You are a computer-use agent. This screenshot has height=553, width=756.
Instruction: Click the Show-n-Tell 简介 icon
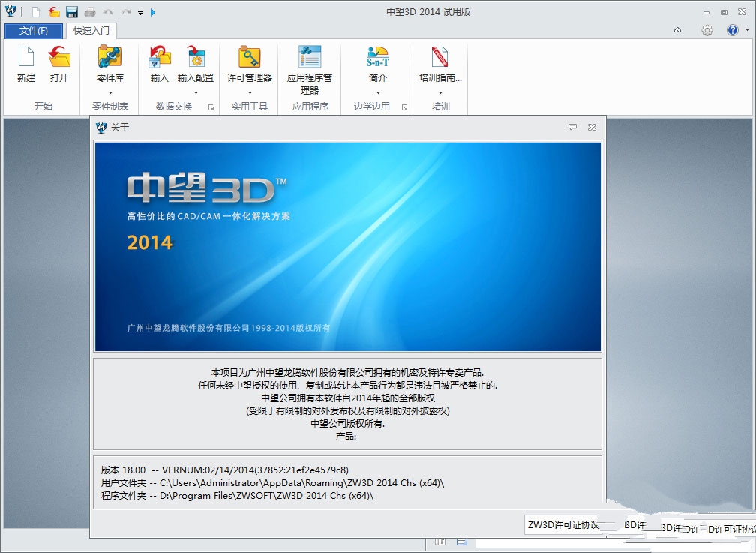pyautogui.click(x=377, y=56)
